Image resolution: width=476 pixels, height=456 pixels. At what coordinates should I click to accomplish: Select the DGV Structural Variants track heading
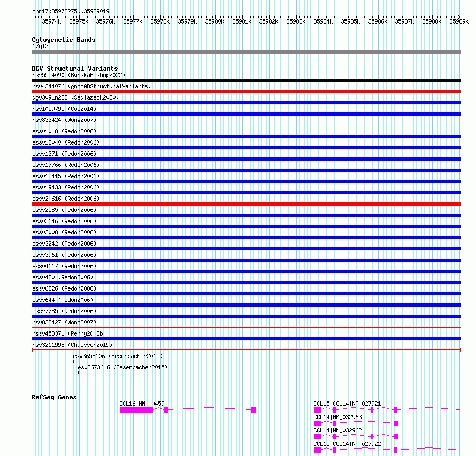75,69
